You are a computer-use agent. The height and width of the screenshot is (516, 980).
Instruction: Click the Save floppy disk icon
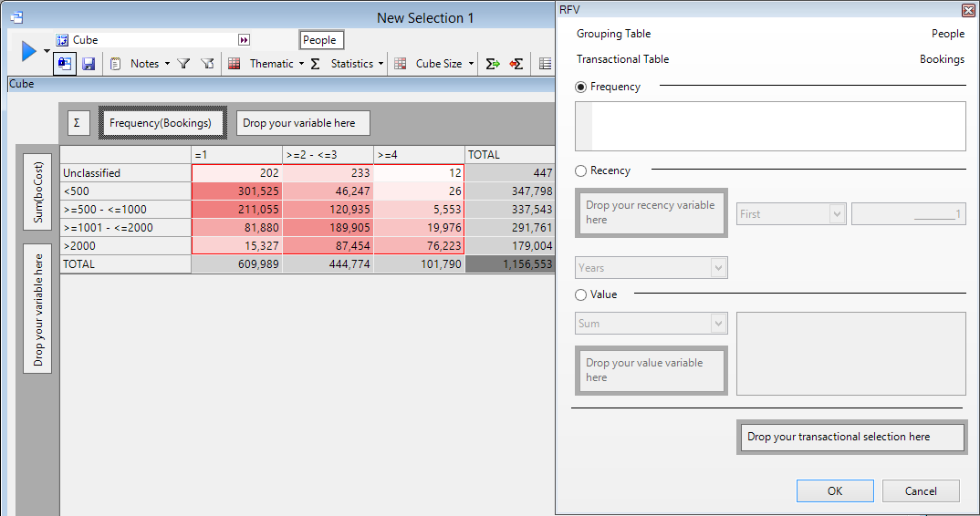[x=89, y=64]
